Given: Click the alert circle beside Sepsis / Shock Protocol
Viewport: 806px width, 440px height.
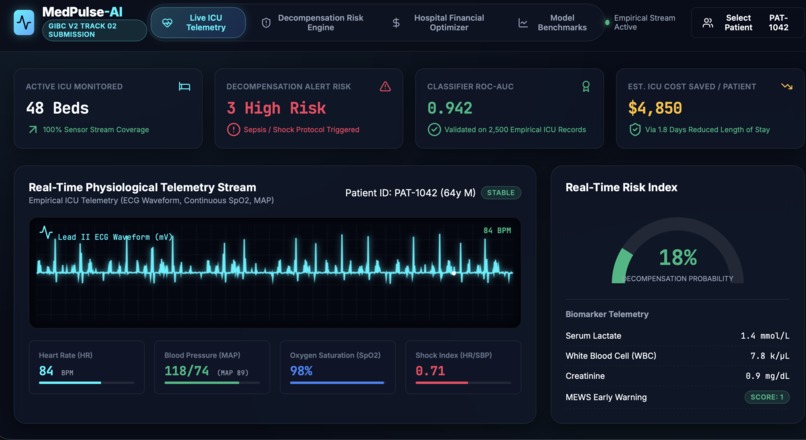Looking at the screenshot, I should (x=233, y=130).
